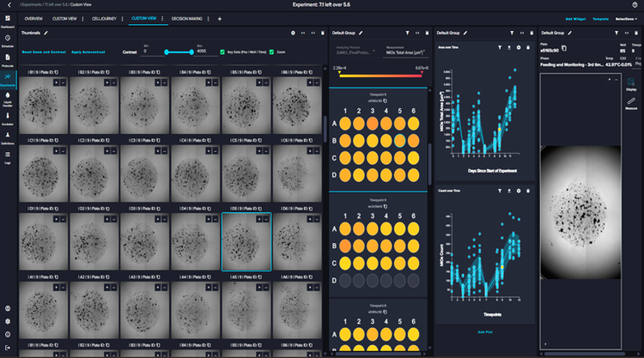Open options menu of CellJourney tab
644x358 pixels.
pyautogui.click(x=123, y=19)
